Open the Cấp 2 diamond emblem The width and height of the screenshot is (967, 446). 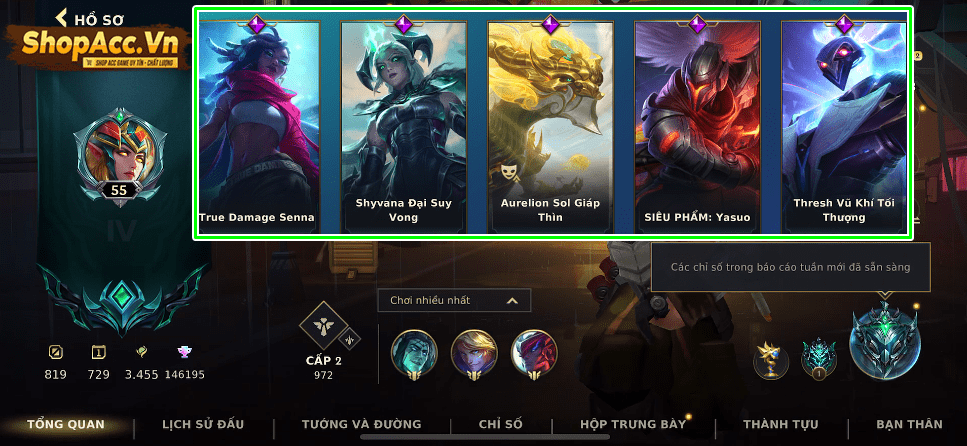[324, 328]
